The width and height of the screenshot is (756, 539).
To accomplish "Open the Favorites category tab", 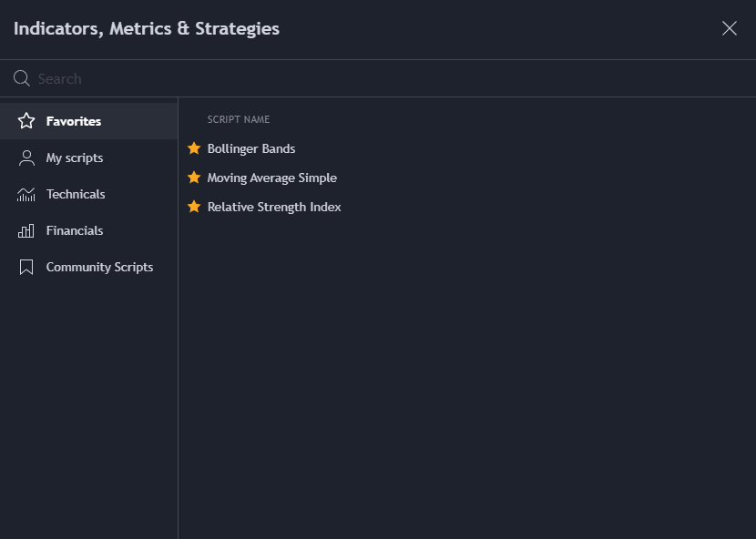I will (88, 121).
